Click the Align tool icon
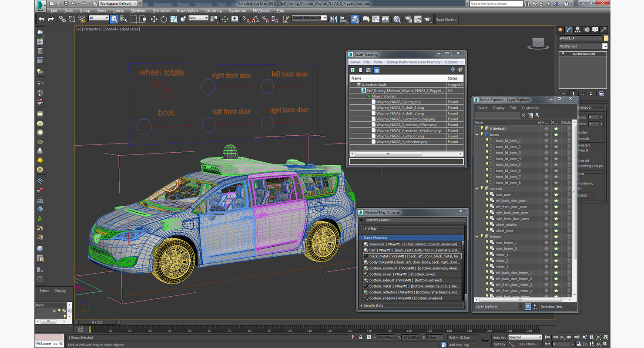 click(344, 19)
